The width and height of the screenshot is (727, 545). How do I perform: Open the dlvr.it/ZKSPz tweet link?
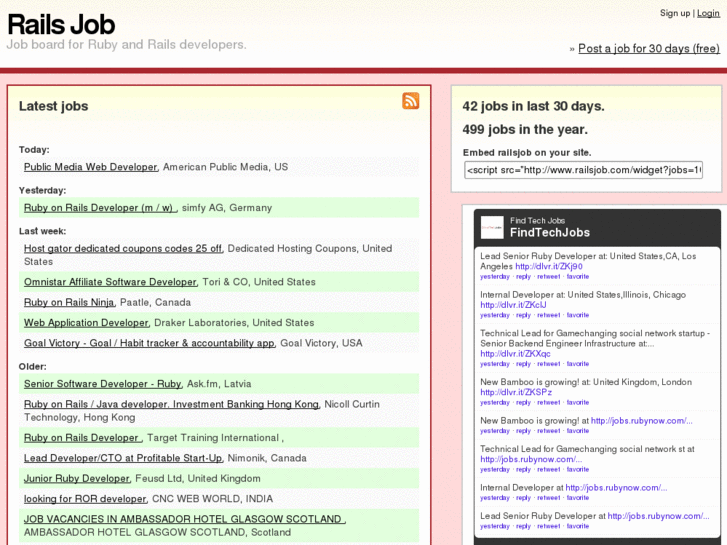tap(516, 392)
